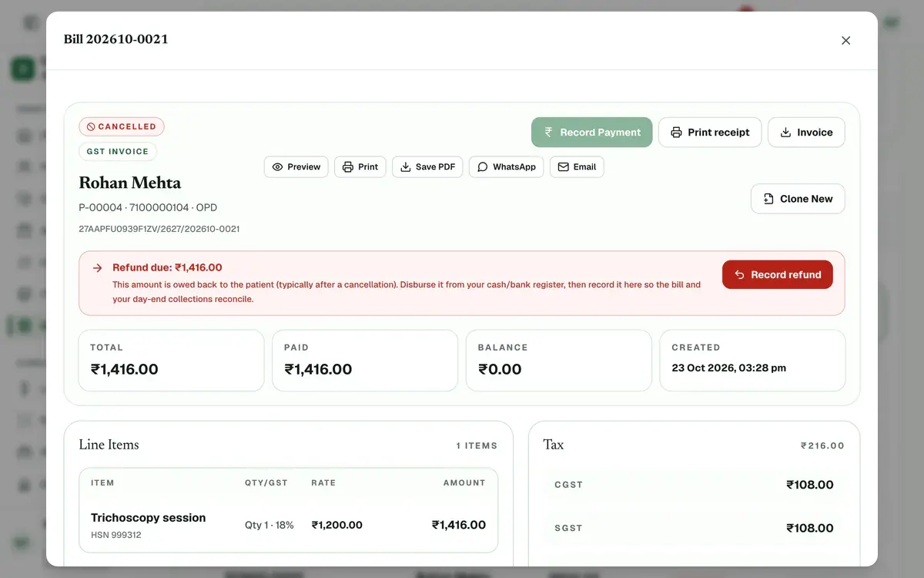Open the bill Preview
Viewport: 924px width, 578px height.
[x=296, y=167]
